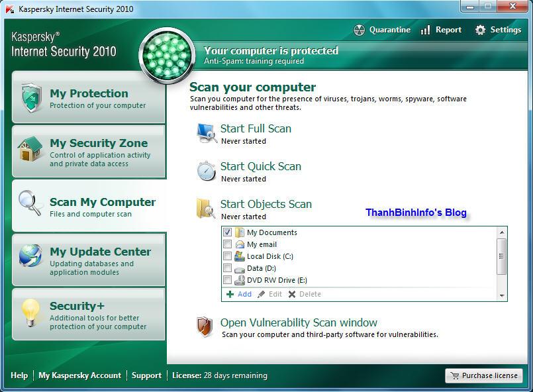
Task: Open the My Security Zone section
Action: point(89,152)
